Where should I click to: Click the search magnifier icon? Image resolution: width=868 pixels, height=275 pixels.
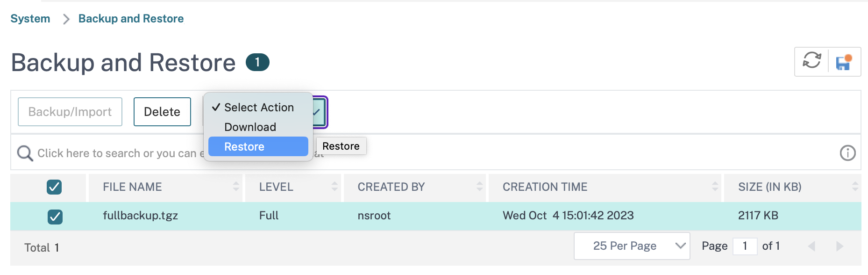[x=25, y=153]
